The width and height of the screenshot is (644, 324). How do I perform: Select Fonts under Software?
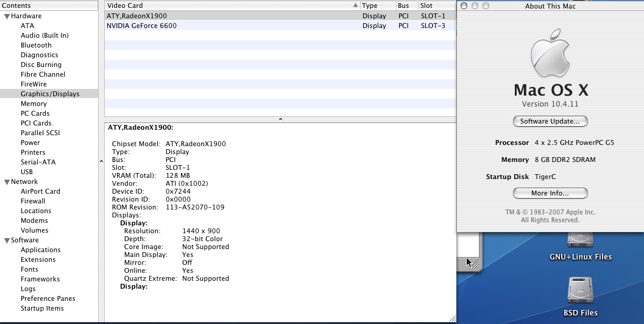click(30, 269)
